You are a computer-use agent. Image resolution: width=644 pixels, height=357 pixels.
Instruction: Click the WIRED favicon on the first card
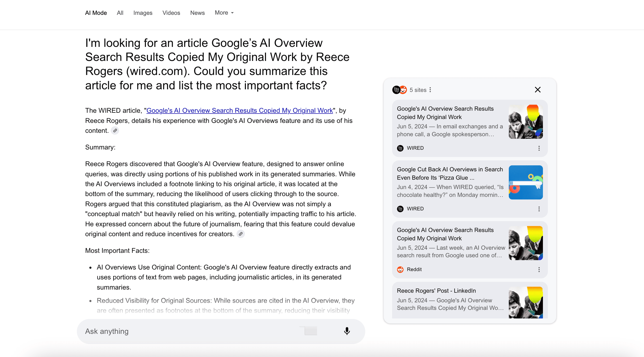pyautogui.click(x=400, y=148)
